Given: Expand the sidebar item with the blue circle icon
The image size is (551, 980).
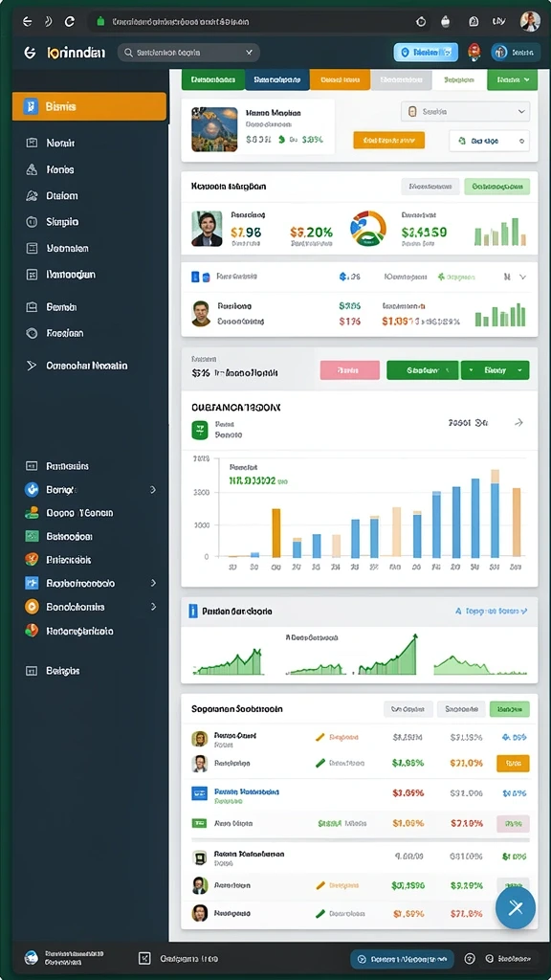Looking at the screenshot, I should coord(90,489).
